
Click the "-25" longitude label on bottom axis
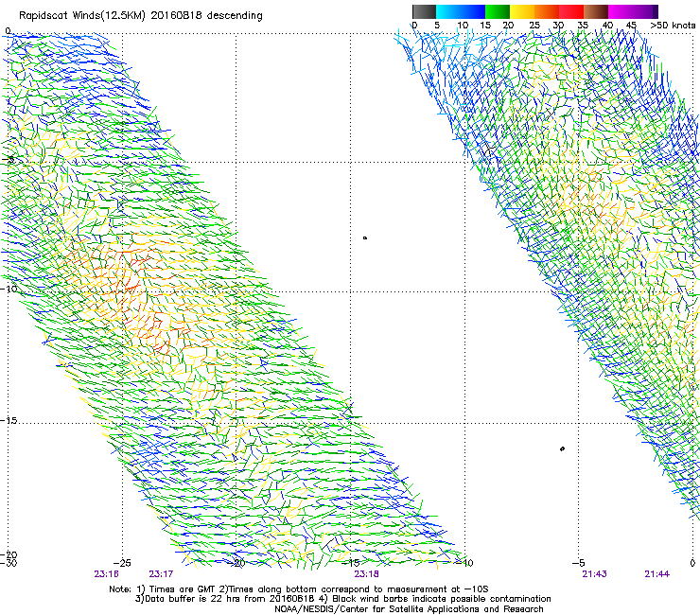(x=122, y=563)
